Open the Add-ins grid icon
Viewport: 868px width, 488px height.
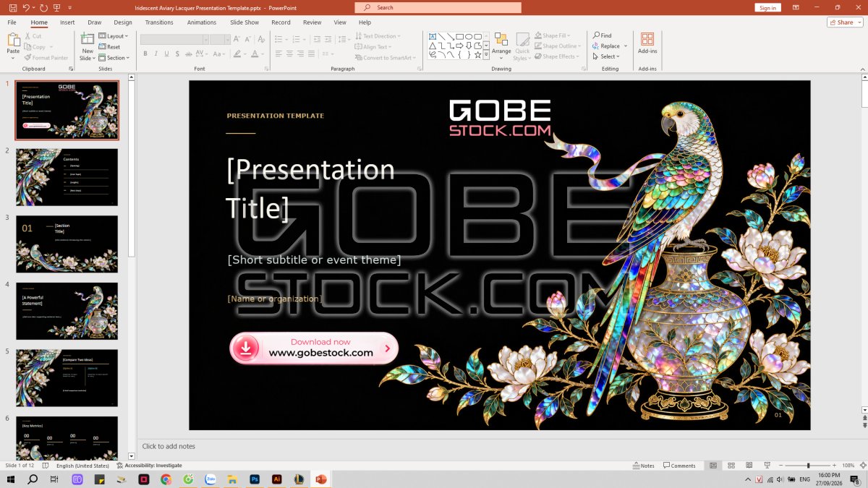click(647, 39)
